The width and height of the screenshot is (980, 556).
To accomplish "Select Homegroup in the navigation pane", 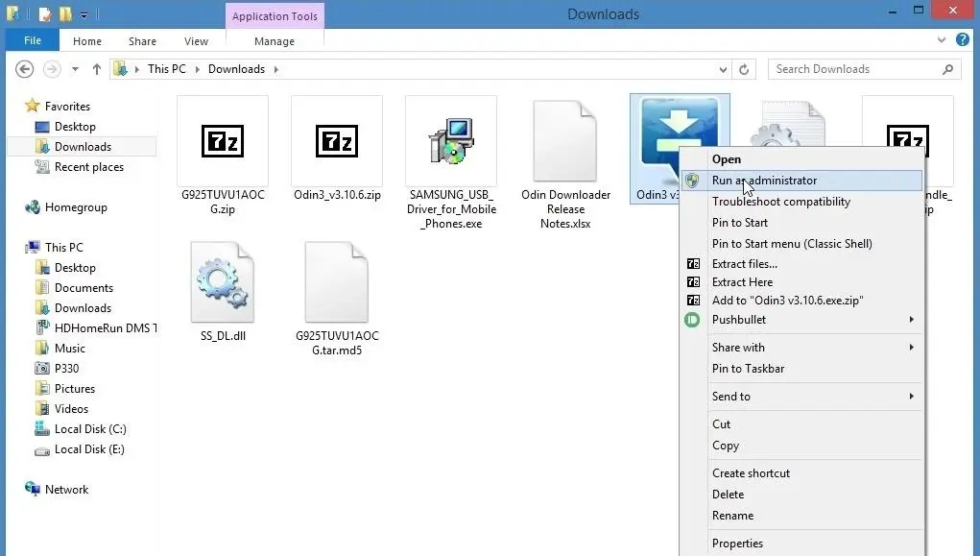I will pos(76,207).
